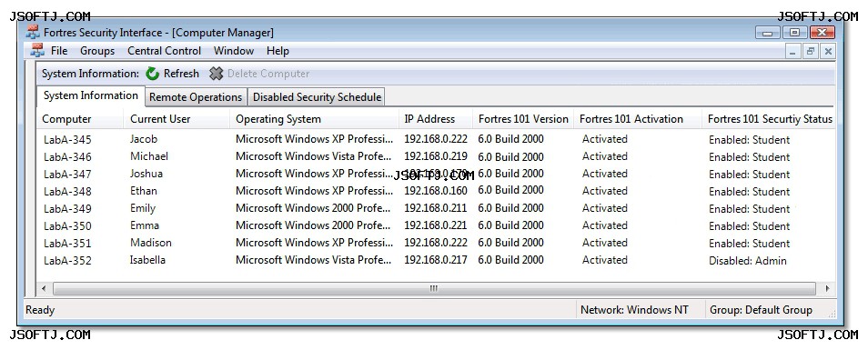The width and height of the screenshot is (868, 350).
Task: Sort by the Computer column header
Action: pyautogui.click(x=80, y=119)
